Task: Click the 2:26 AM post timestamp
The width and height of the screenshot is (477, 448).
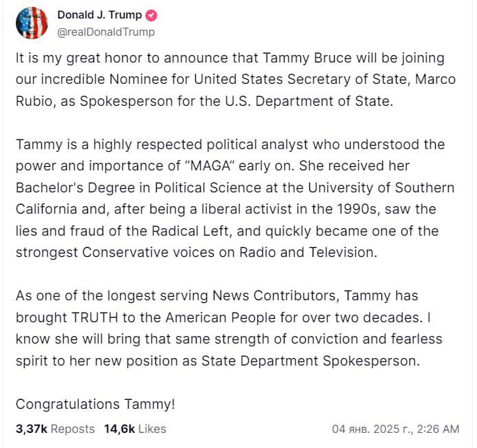Action: [x=395, y=429]
